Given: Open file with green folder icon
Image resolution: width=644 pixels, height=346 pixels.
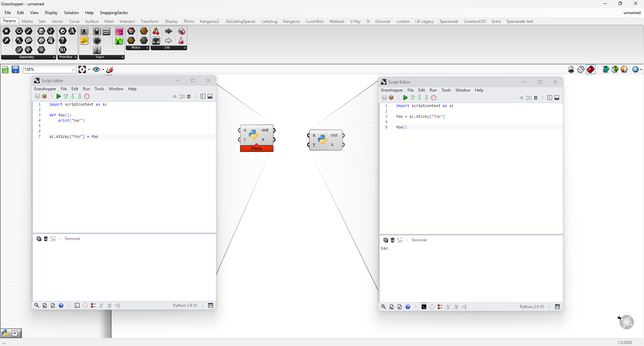Looking at the screenshot, I should tap(5, 69).
